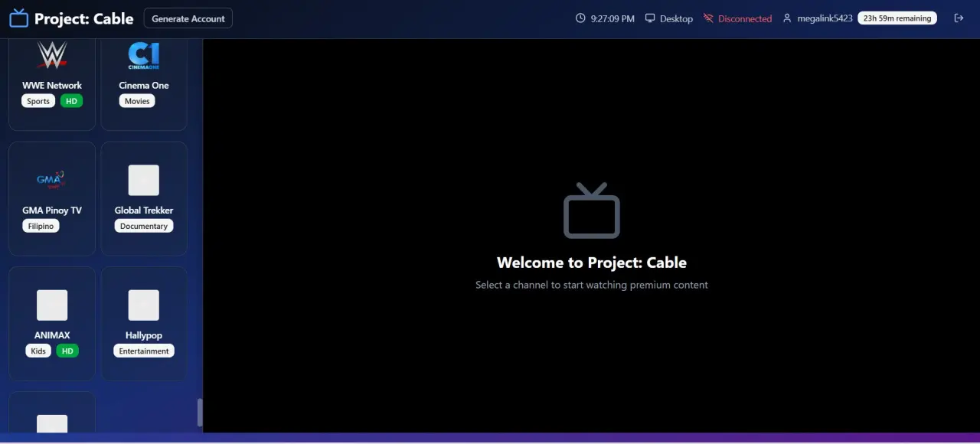The width and height of the screenshot is (980, 444).
Task: Click the 23h 59m remaining badge
Action: pyautogui.click(x=897, y=18)
